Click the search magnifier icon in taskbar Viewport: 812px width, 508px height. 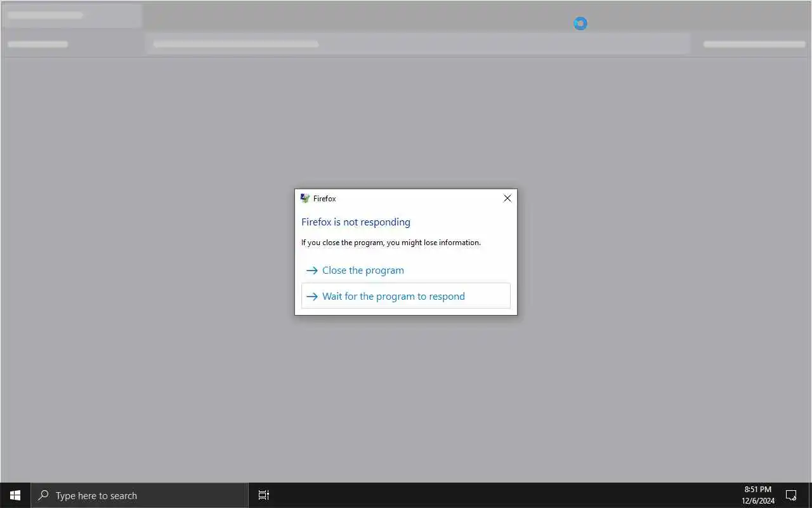point(43,495)
